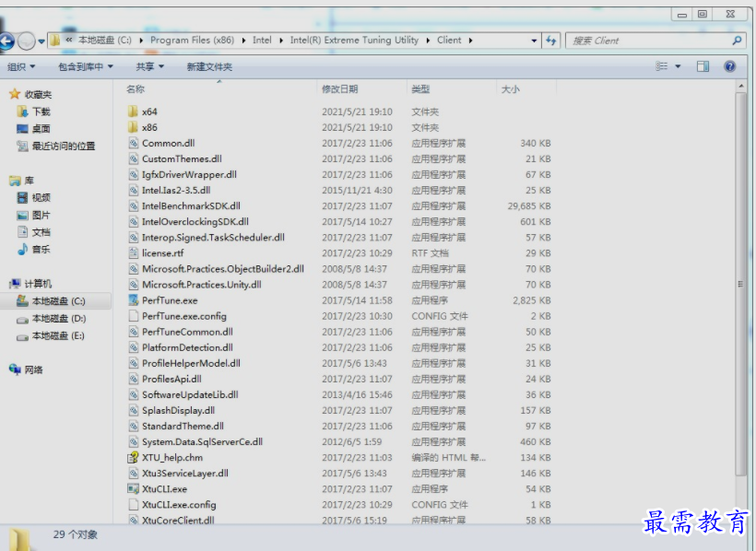Select the IgfxDriverWrapper.dll file icon
The height and width of the screenshot is (551, 756).
point(134,174)
